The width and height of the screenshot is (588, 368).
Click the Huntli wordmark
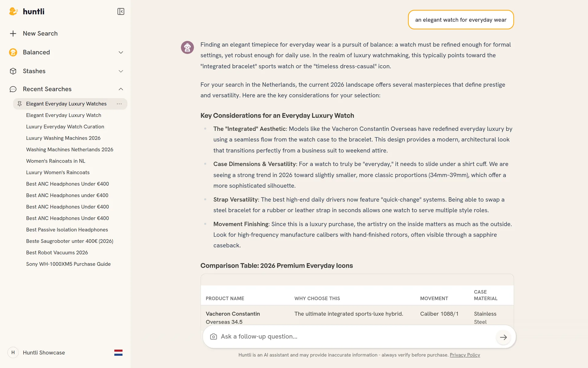click(x=34, y=12)
